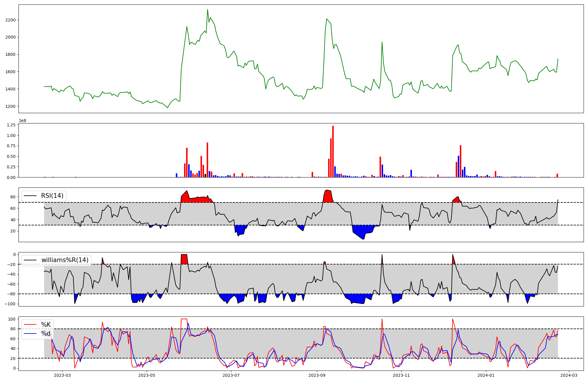Click the 2024-03 x-axis date label
The image size is (588, 382).
pos(569,375)
